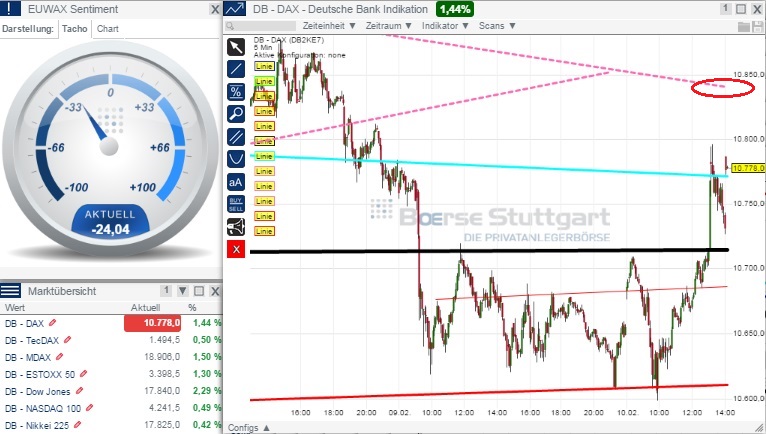The width and height of the screenshot is (766, 434).
Task: Click the pencil icon next to DB - TecDAX
Action: [67, 340]
